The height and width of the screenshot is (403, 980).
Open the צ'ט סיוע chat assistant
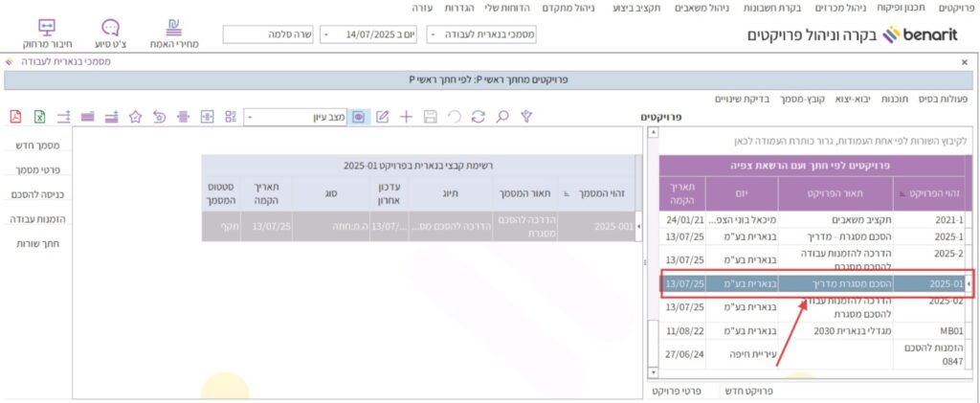click(x=110, y=34)
